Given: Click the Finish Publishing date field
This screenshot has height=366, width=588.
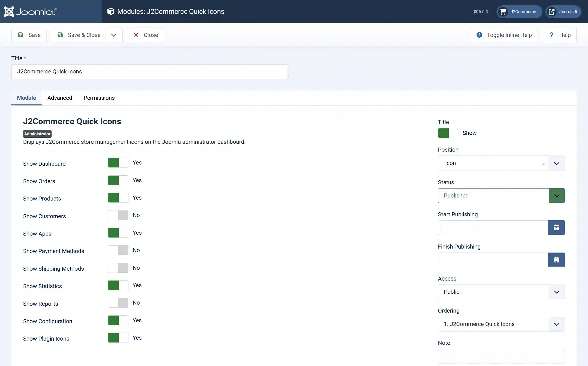Looking at the screenshot, I should coord(493,260).
